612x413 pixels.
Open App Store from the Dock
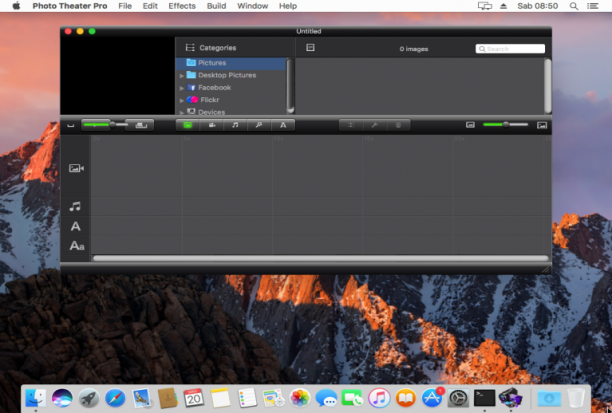click(x=432, y=398)
